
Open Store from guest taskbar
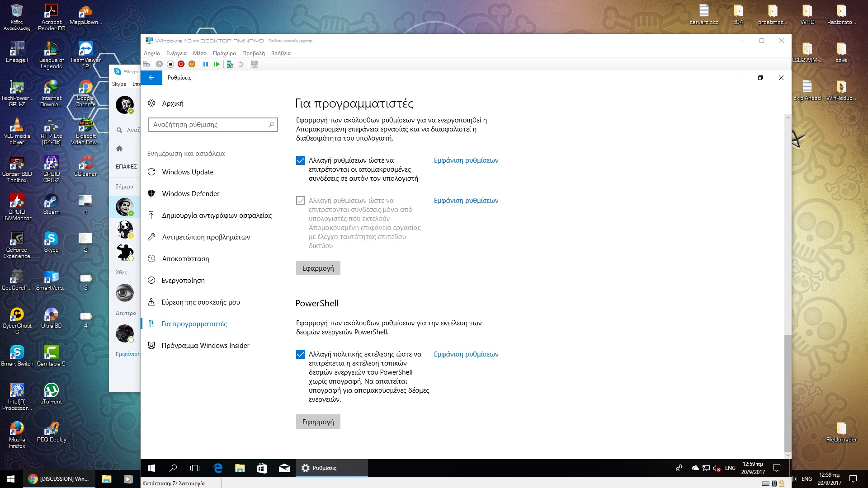tap(262, 468)
